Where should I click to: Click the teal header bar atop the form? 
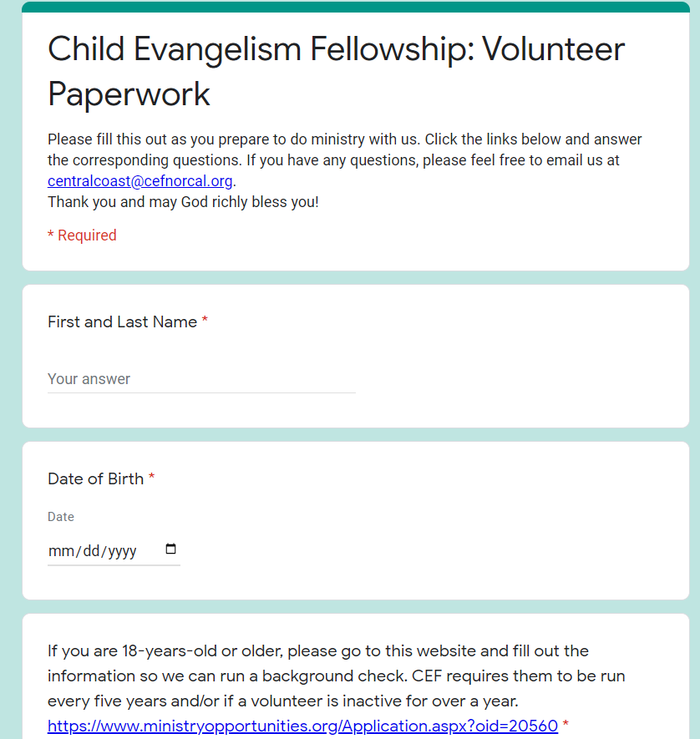coord(355,7)
